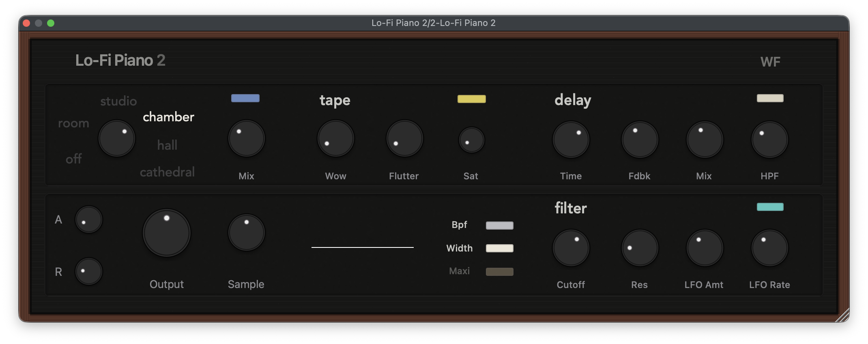Viewport: 868px width, 344px height.
Task: Click the window resize grip
Action: 842,315
